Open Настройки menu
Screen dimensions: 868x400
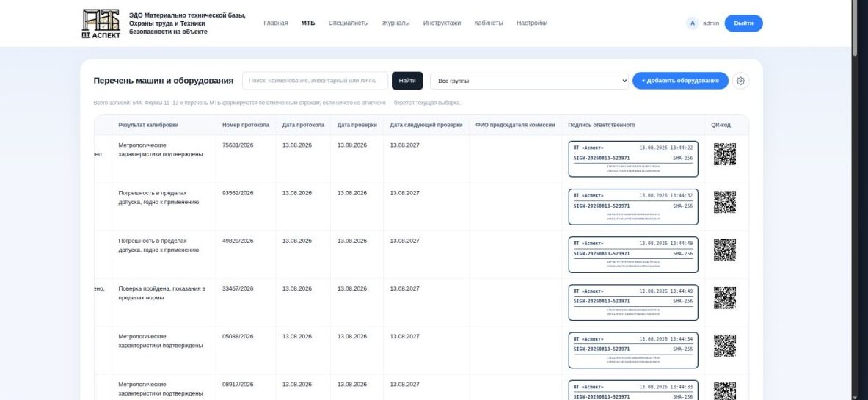pyautogui.click(x=532, y=23)
